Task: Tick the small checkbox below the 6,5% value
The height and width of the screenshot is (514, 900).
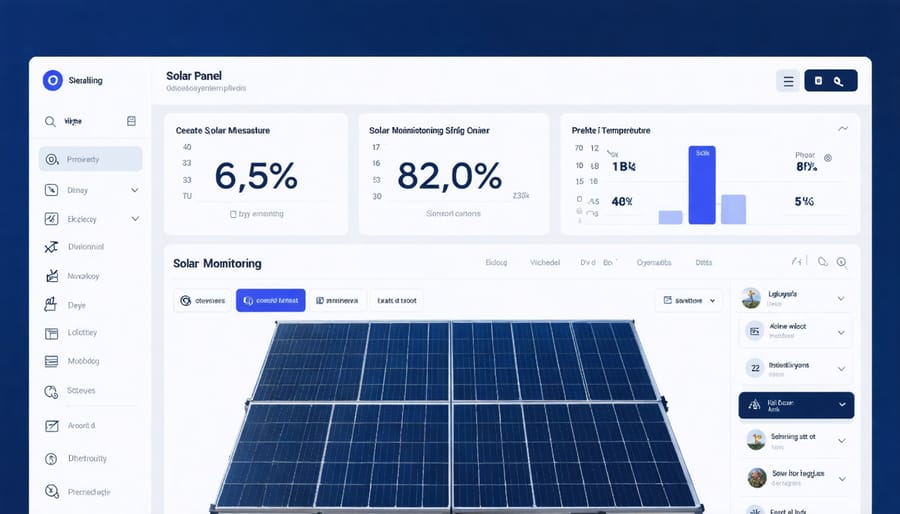Action: tap(233, 214)
